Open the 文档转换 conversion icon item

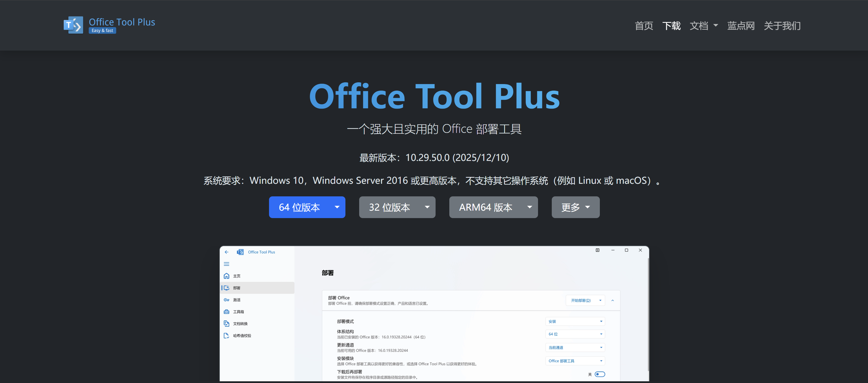point(226,324)
